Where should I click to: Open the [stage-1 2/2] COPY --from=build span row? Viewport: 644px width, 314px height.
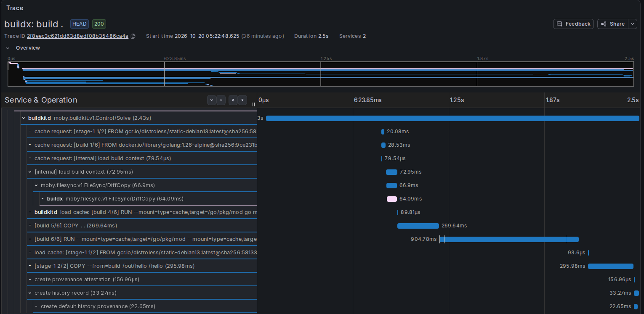[142, 266]
